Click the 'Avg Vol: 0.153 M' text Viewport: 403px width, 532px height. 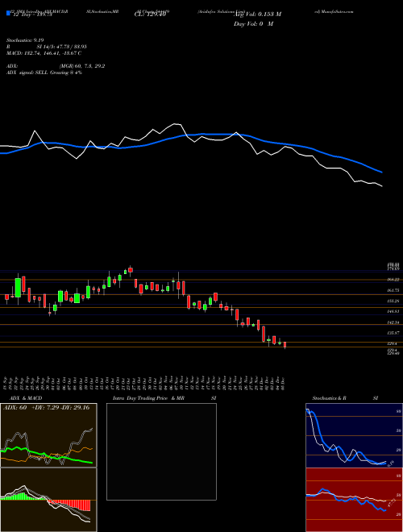pos(257,15)
